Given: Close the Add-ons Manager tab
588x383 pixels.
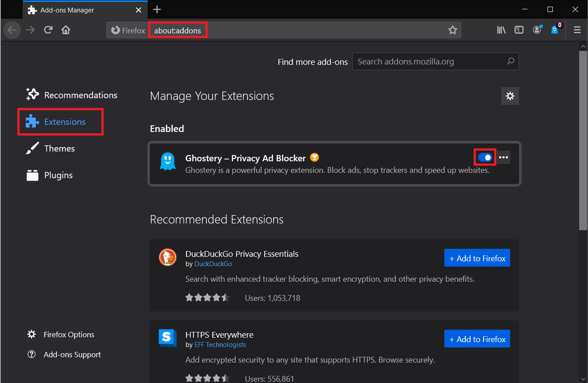Looking at the screenshot, I should [x=139, y=10].
